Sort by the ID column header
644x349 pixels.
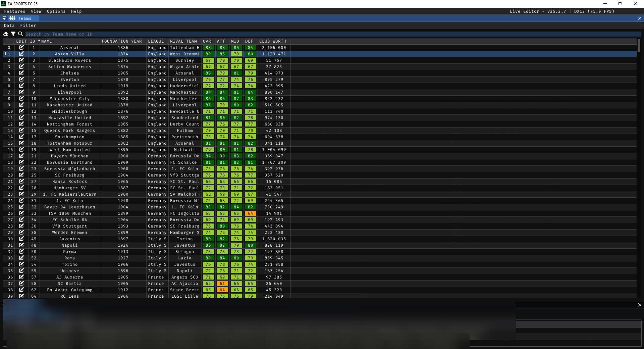point(33,41)
